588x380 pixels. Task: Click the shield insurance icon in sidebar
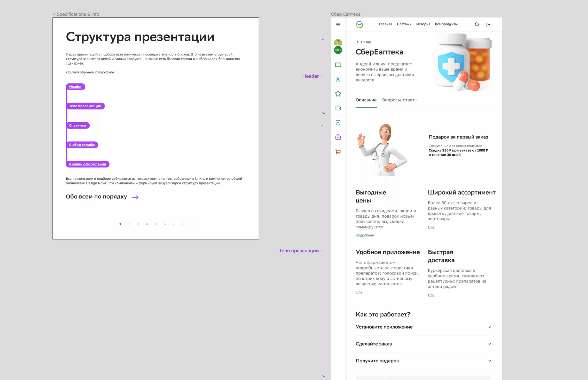(338, 123)
